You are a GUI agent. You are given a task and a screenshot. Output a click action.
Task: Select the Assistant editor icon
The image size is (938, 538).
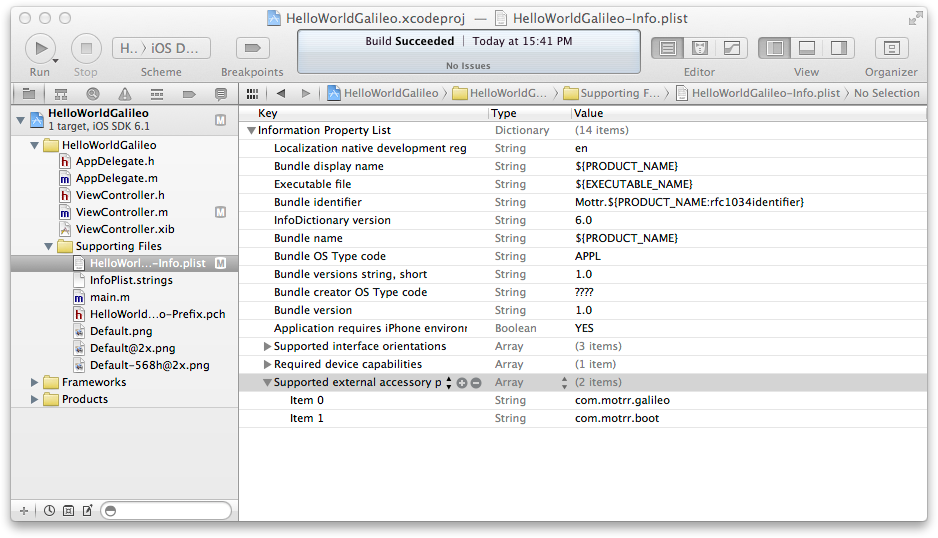[x=699, y=48]
